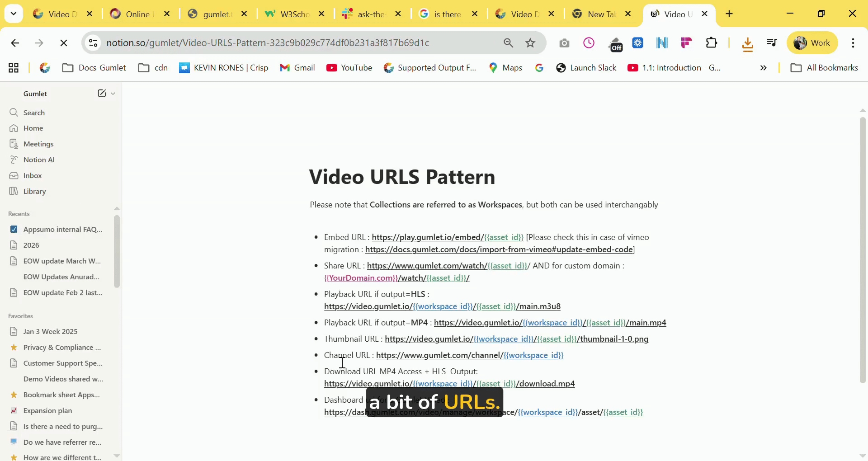Expand the tab search dropdown arrow
Image resolution: width=868 pixels, height=461 pixels.
click(14, 14)
